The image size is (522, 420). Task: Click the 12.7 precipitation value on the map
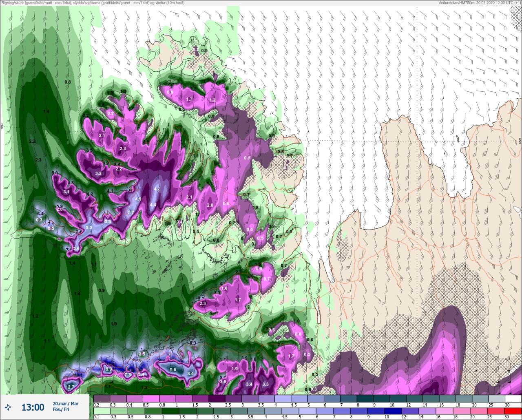71,387
